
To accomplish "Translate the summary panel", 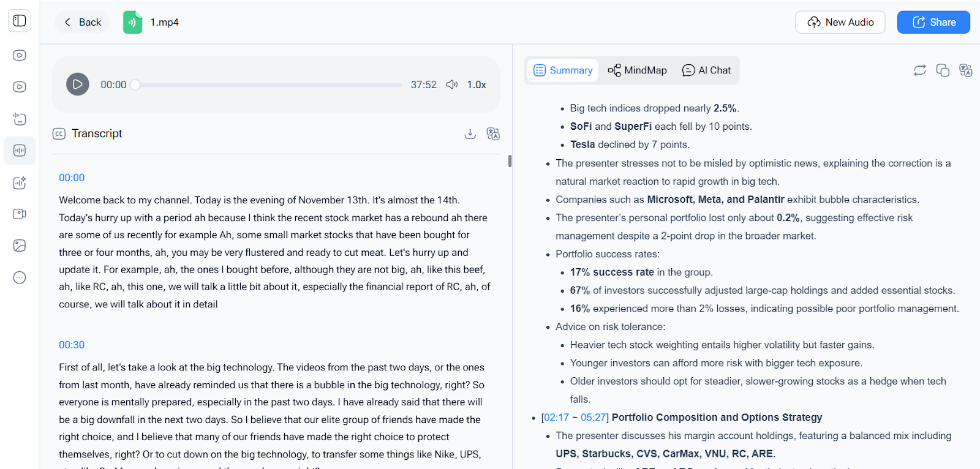I will (966, 70).
